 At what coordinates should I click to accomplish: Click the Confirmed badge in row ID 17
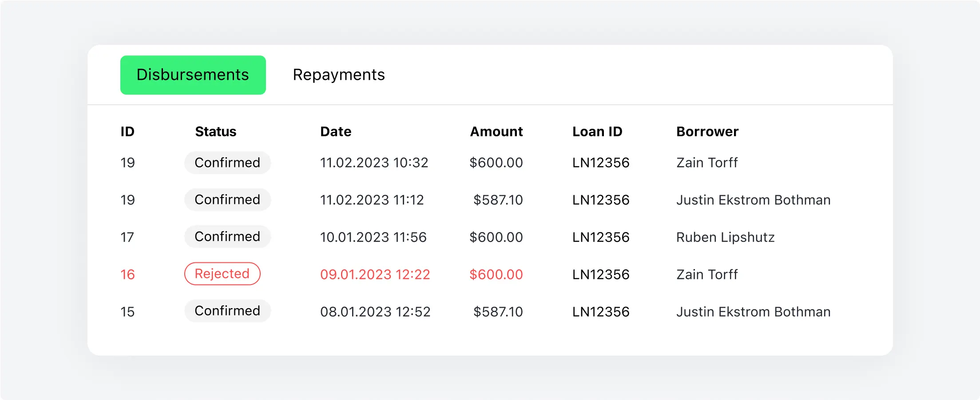(x=227, y=237)
